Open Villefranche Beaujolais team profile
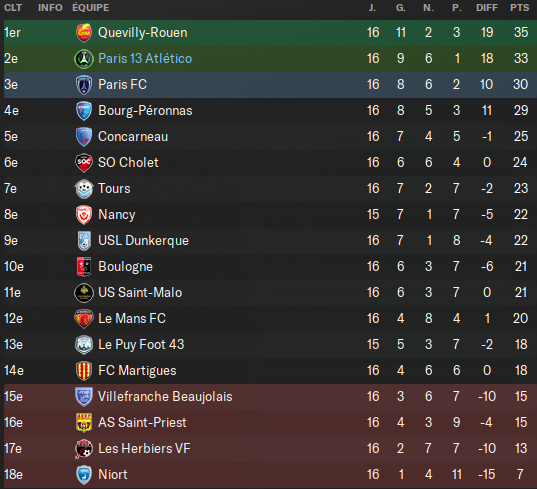The height and width of the screenshot is (489, 537). pyautogui.click(x=165, y=397)
